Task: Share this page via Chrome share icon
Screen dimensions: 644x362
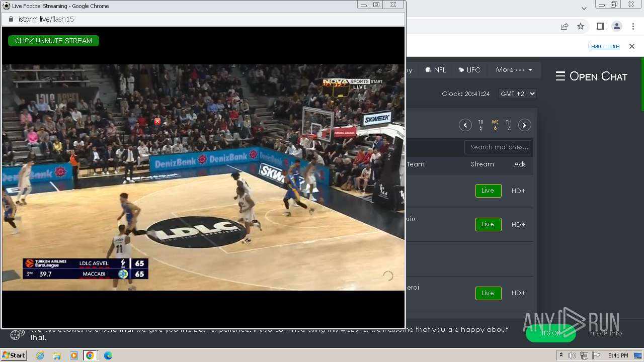Action: pos(565,26)
